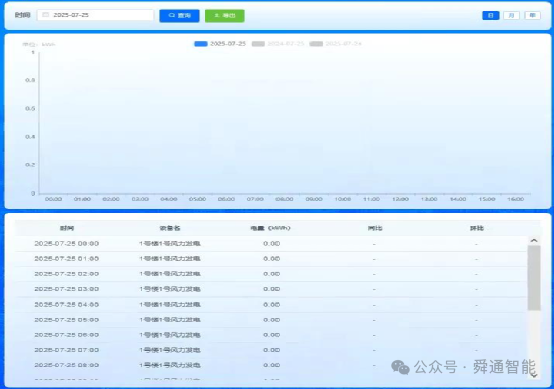Screen dimensions: 554x389
Task: Click the table vertical scrollbar thumb
Action: [x=534, y=278]
